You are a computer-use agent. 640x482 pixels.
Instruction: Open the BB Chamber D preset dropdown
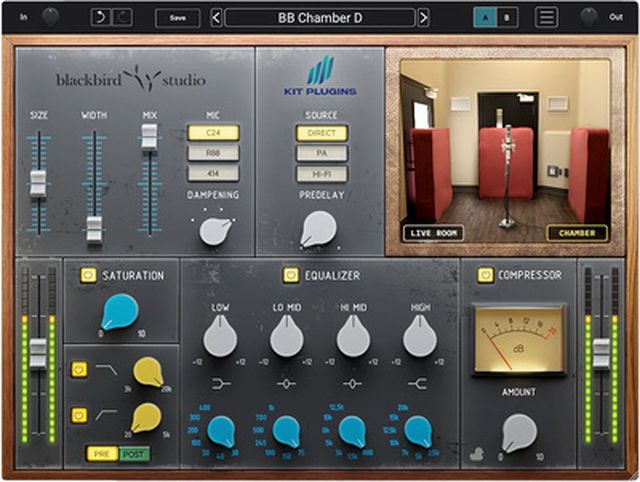coord(320,18)
